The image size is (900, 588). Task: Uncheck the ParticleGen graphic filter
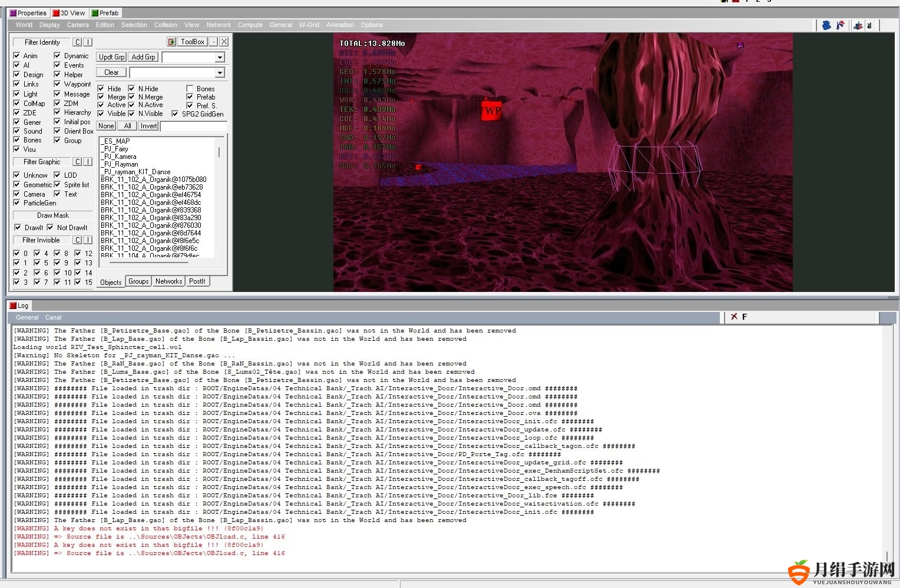[16, 203]
